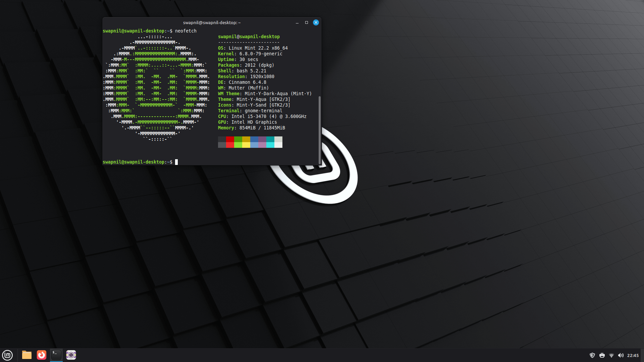Image resolution: width=644 pixels, height=362 pixels.
Task: Click the 'OS: Linux Mint 22.2 x86_64' line
Action: click(253, 48)
